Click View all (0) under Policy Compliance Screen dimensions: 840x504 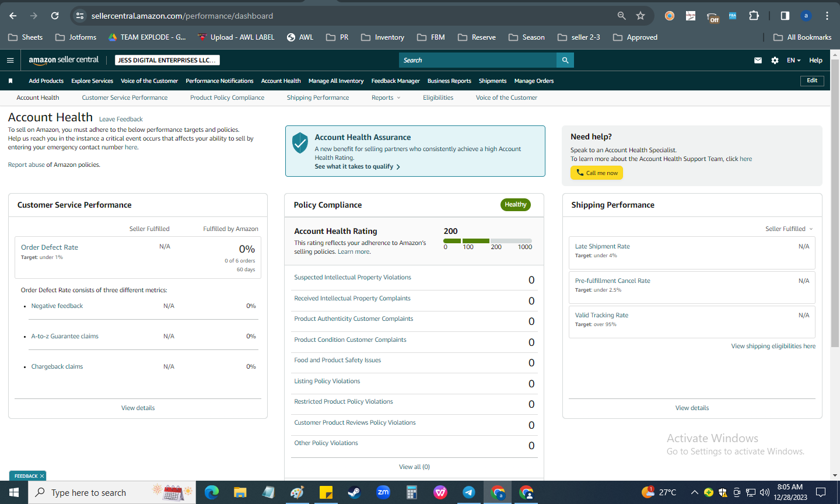[x=414, y=467]
